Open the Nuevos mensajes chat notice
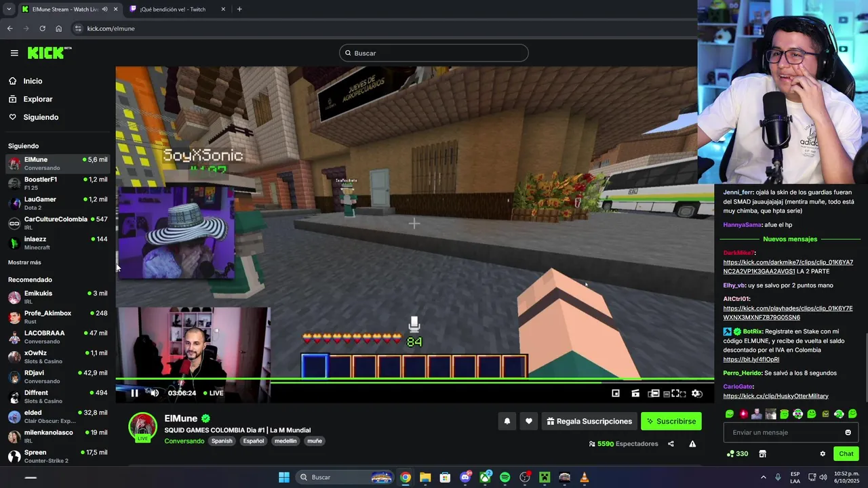The height and width of the screenshot is (488, 868). click(790, 239)
